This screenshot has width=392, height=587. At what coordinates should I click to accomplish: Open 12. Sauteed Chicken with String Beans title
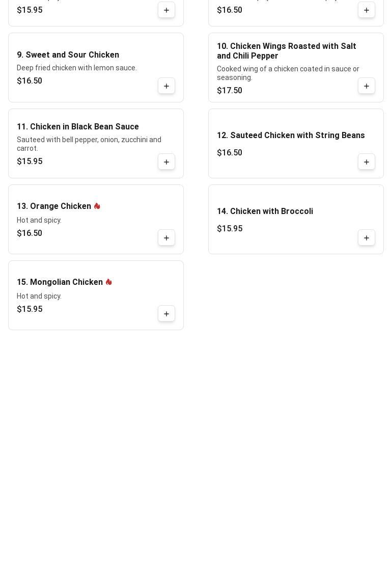tap(291, 135)
